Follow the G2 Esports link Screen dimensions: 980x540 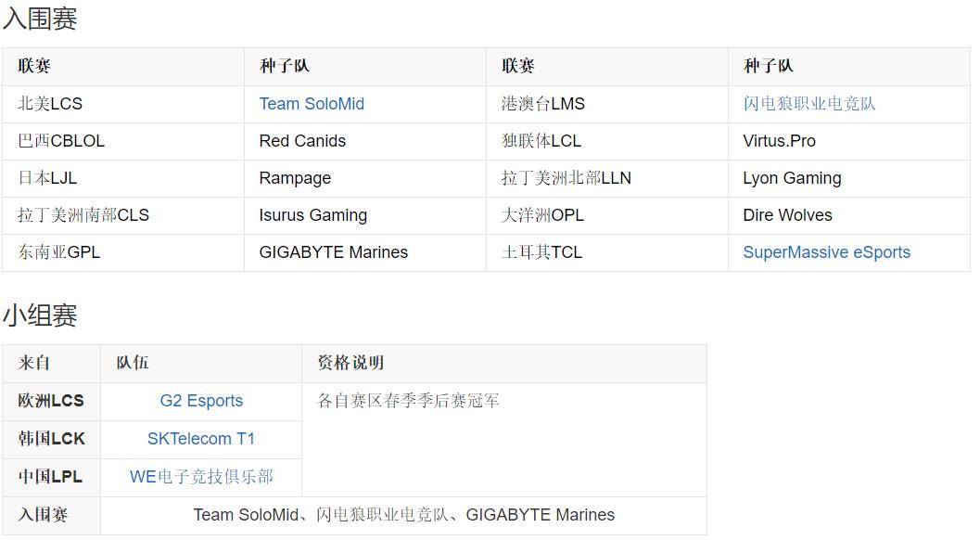click(201, 401)
